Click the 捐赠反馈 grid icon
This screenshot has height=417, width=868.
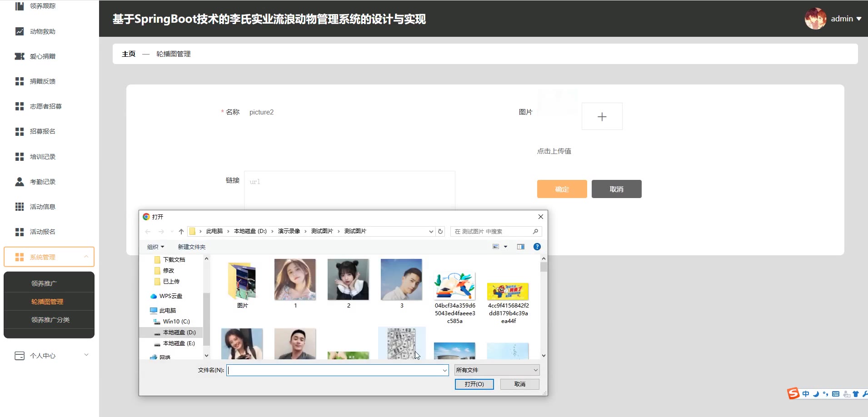tap(20, 81)
